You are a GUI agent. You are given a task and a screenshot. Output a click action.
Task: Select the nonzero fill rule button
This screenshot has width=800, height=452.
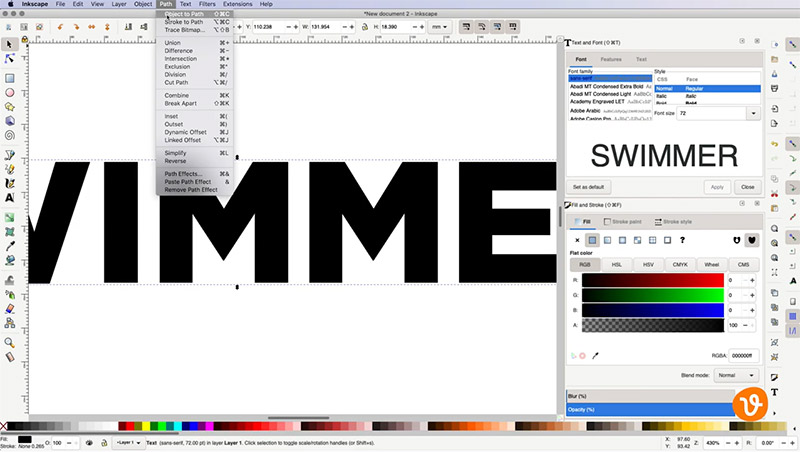[752, 240]
